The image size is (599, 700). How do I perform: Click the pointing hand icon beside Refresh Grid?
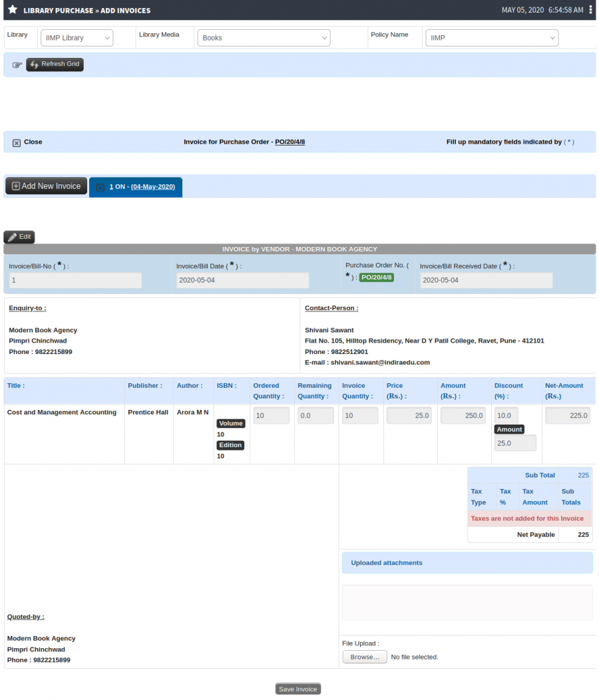click(17, 65)
